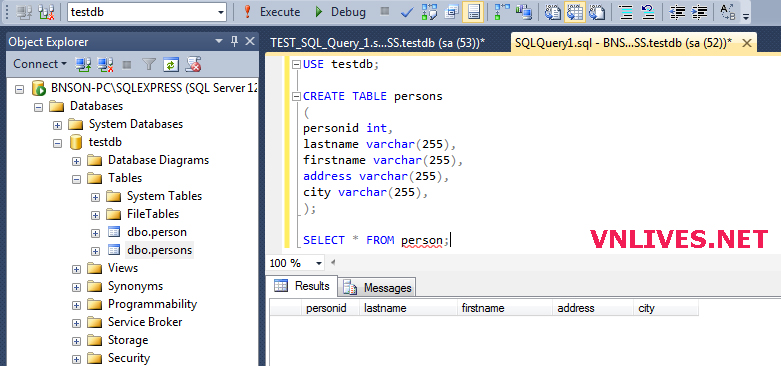
Task: Click the lastname column header
Action: pyautogui.click(x=408, y=308)
